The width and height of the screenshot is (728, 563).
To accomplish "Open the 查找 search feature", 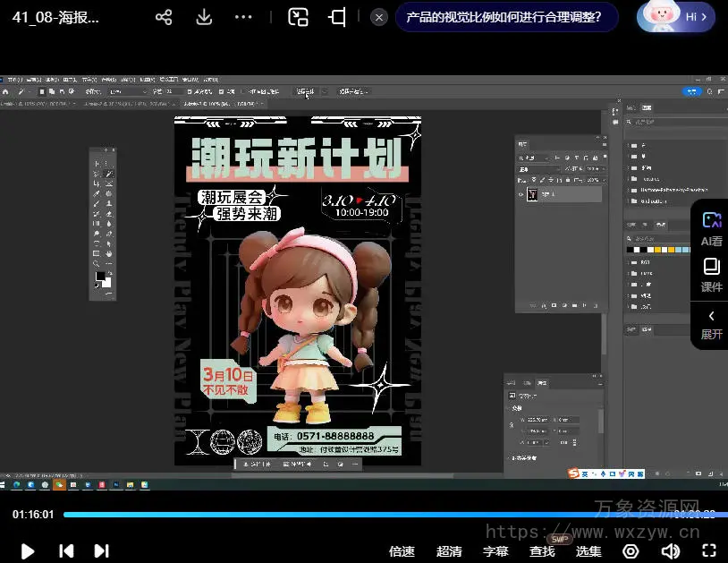I will (542, 551).
